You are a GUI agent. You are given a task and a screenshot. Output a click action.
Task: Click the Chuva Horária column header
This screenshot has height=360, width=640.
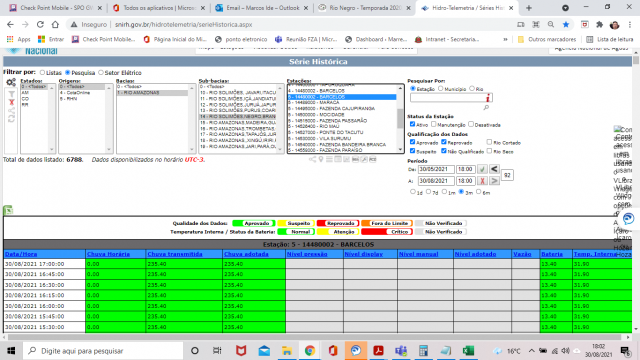coord(108,254)
